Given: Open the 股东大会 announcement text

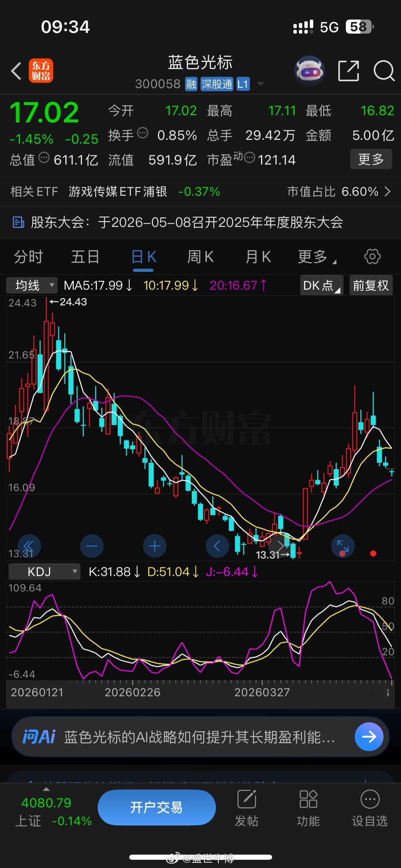Looking at the screenshot, I should pyautogui.click(x=187, y=222).
